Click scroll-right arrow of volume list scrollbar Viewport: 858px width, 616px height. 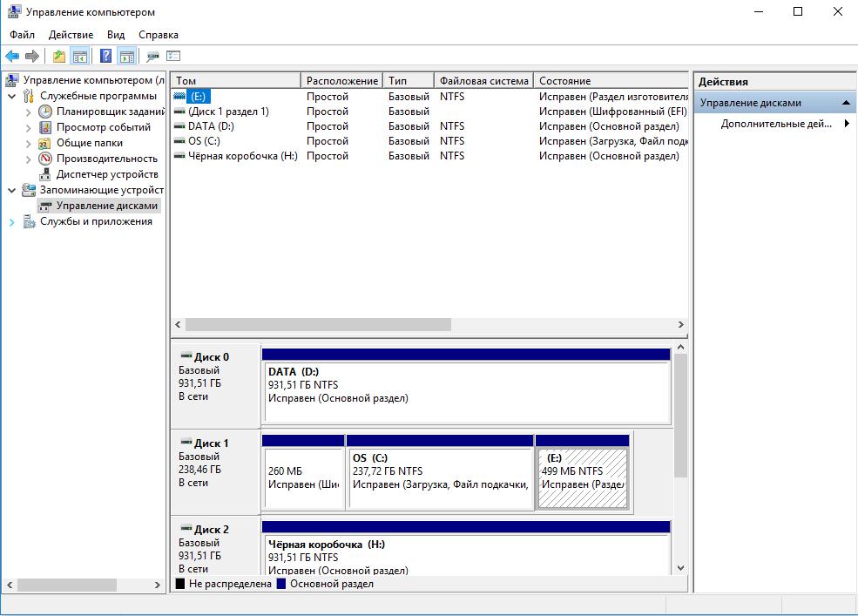click(x=680, y=325)
